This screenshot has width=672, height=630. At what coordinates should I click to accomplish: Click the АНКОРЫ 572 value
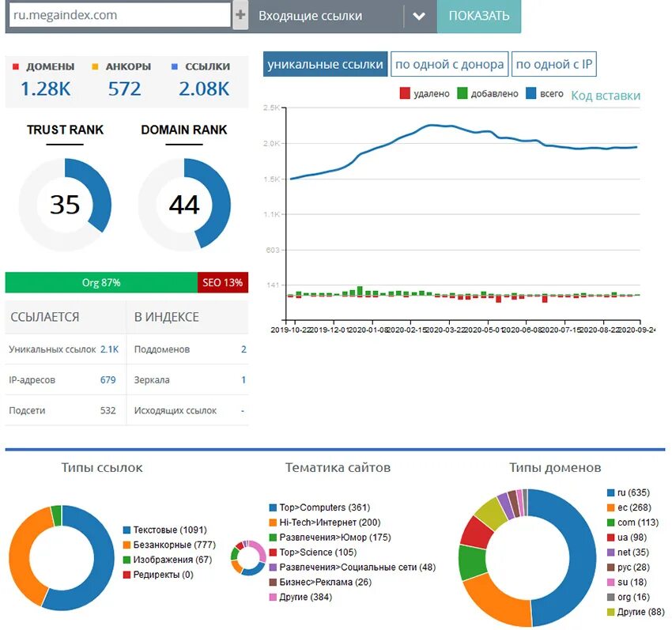[x=124, y=89]
